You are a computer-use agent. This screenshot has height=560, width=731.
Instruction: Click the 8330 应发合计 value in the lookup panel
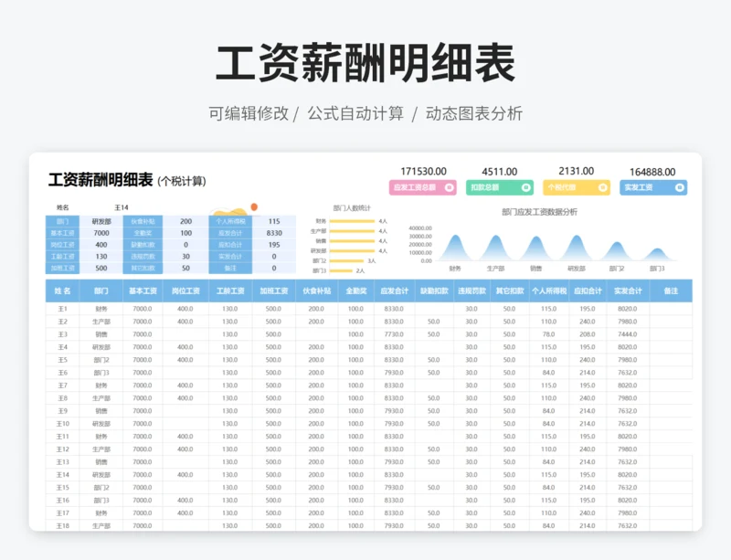coord(274,233)
